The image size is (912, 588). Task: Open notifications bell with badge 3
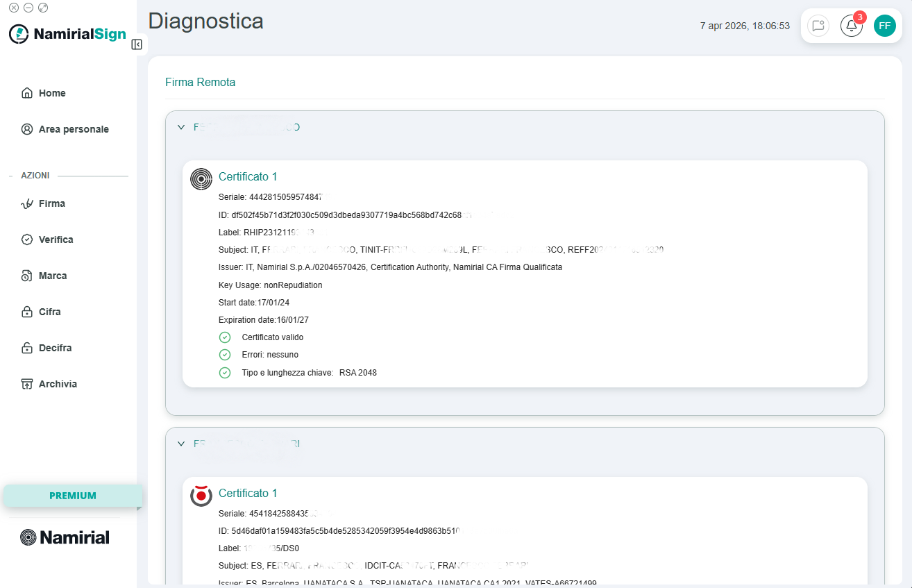(x=852, y=26)
